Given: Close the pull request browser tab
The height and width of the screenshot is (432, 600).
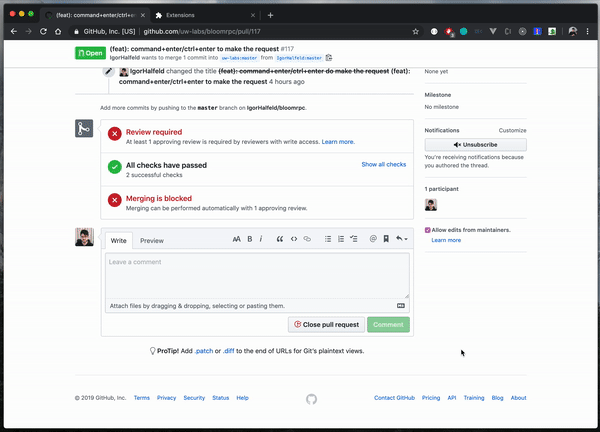Looking at the screenshot, I should coord(143,15).
